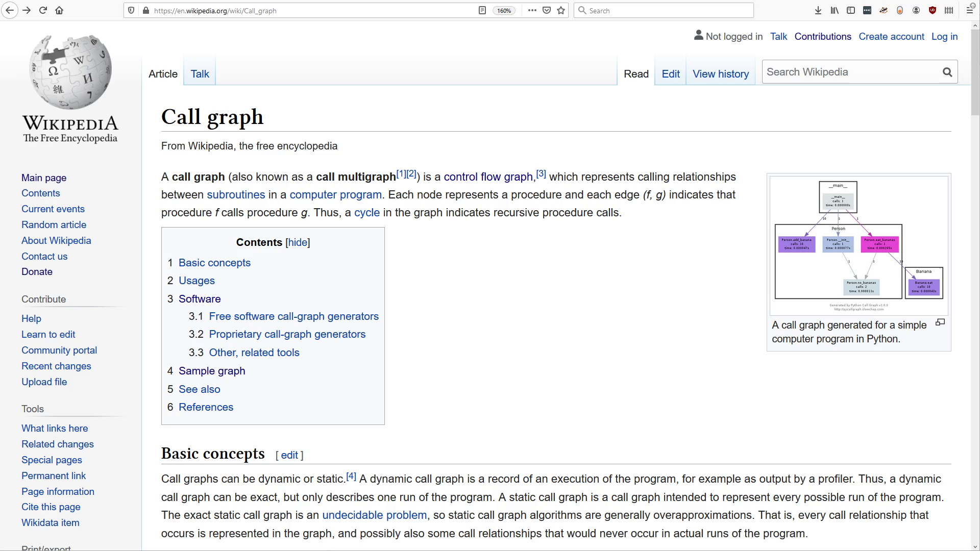Click the Create account link
980x551 pixels.
pos(891,36)
